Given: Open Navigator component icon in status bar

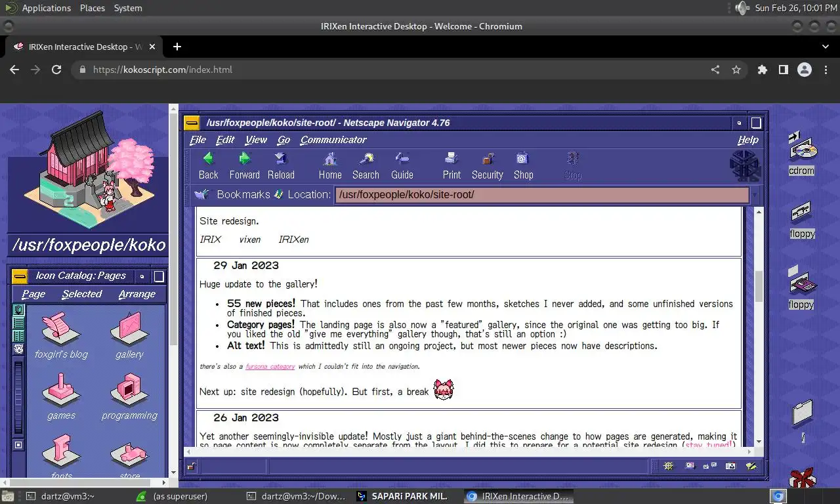Looking at the screenshot, I should tap(668, 466).
